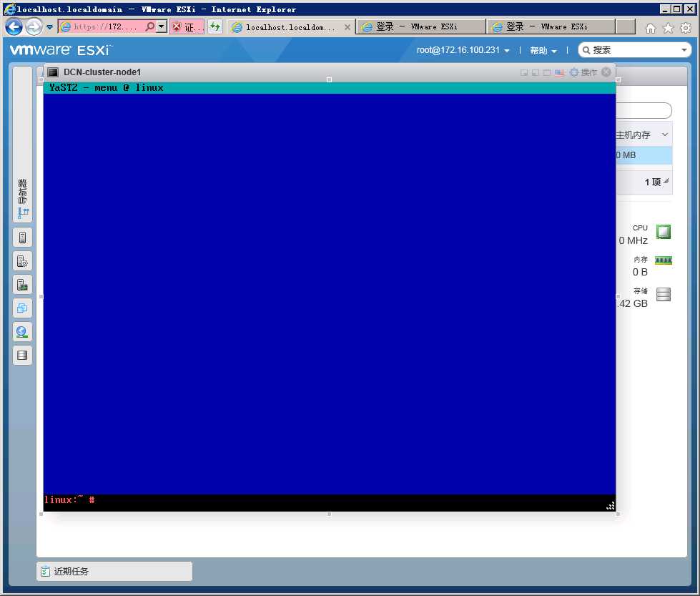Screen dimensions: 700x596
Task: Click the 0 MHz CPU value
Action: pyautogui.click(x=633, y=240)
